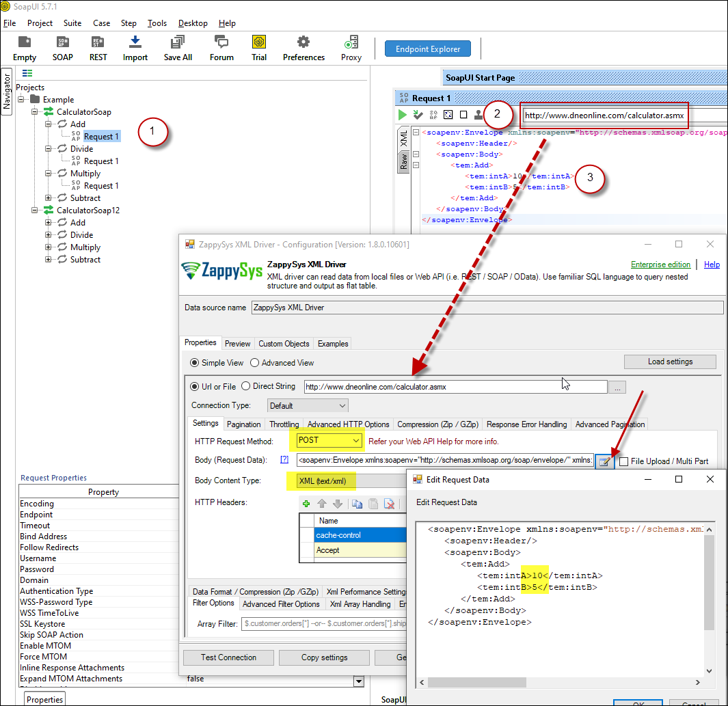Collapse CalculatorSoap12 interface node
This screenshot has width=728, height=706.
pos(34,211)
